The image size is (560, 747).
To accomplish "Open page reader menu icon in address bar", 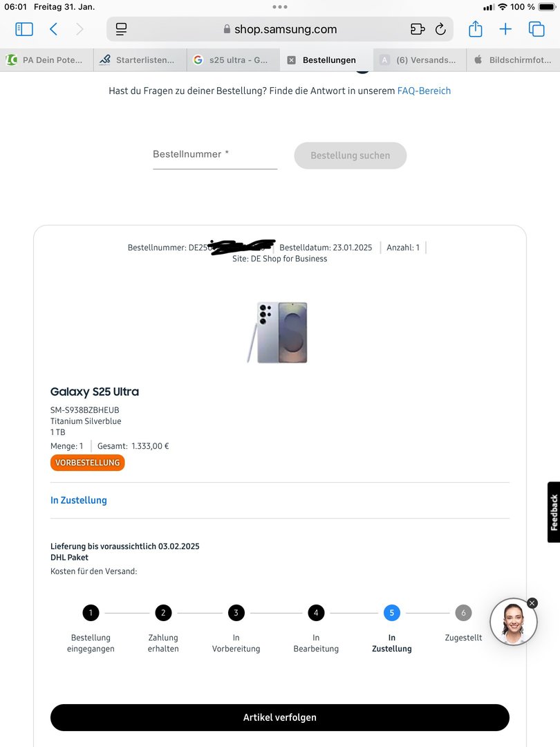I will pyautogui.click(x=122, y=30).
